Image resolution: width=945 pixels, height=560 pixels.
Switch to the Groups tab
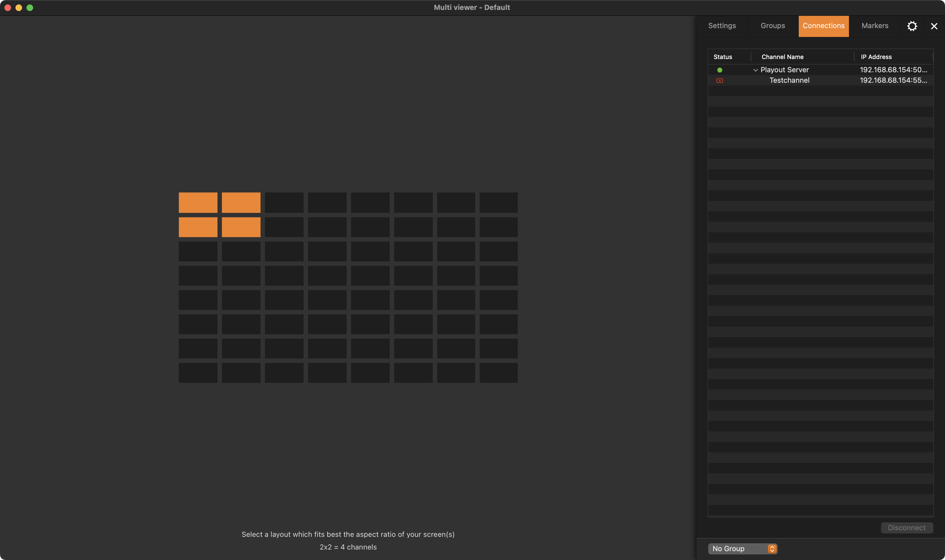[773, 26]
